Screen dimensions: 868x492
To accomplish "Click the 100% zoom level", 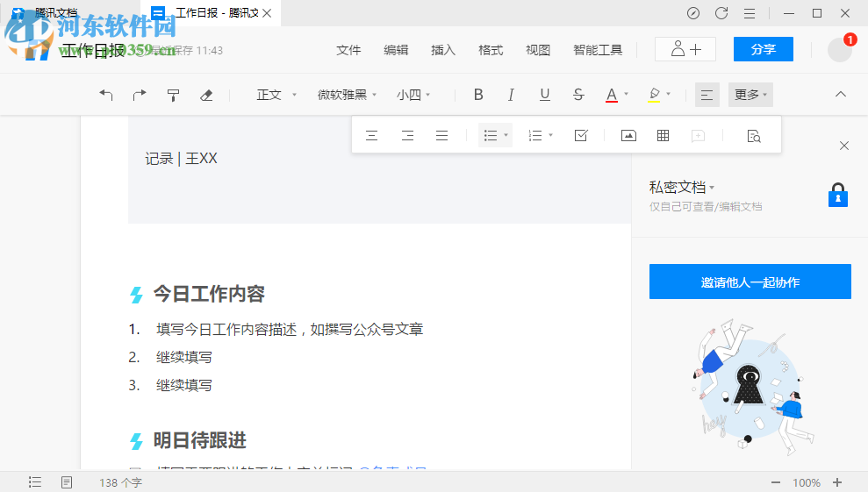I will (807, 482).
